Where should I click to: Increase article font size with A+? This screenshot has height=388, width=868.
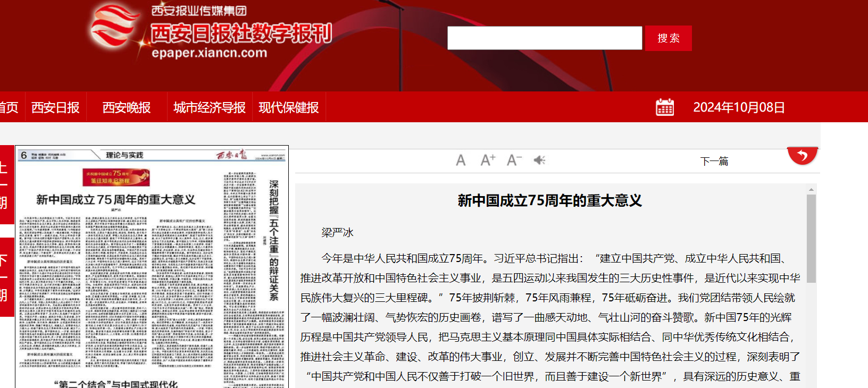tap(488, 160)
